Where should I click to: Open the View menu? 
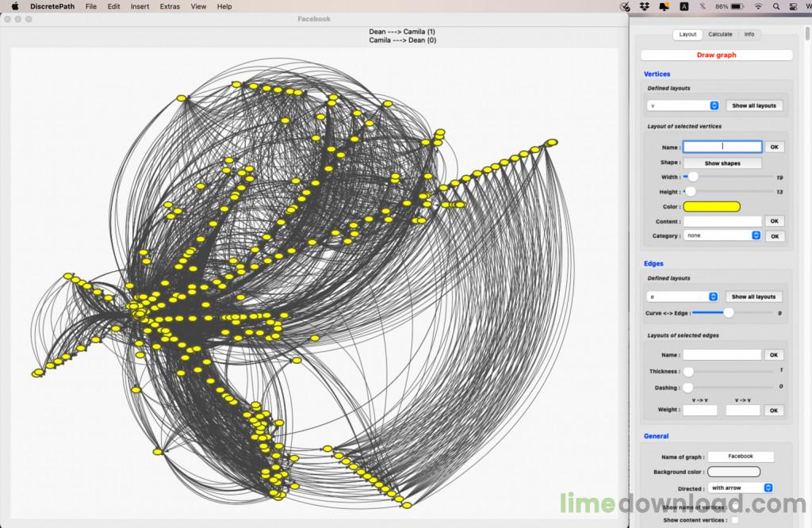(x=198, y=6)
